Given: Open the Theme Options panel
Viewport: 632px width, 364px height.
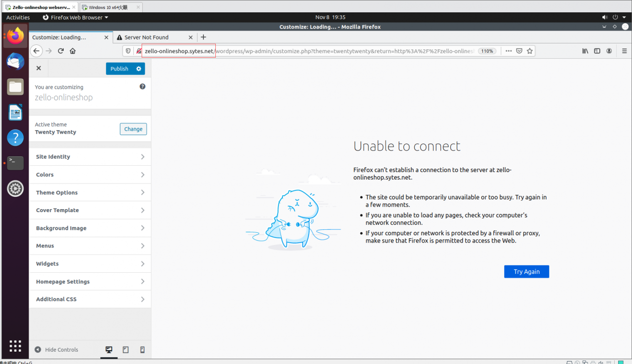Looking at the screenshot, I should coord(90,192).
